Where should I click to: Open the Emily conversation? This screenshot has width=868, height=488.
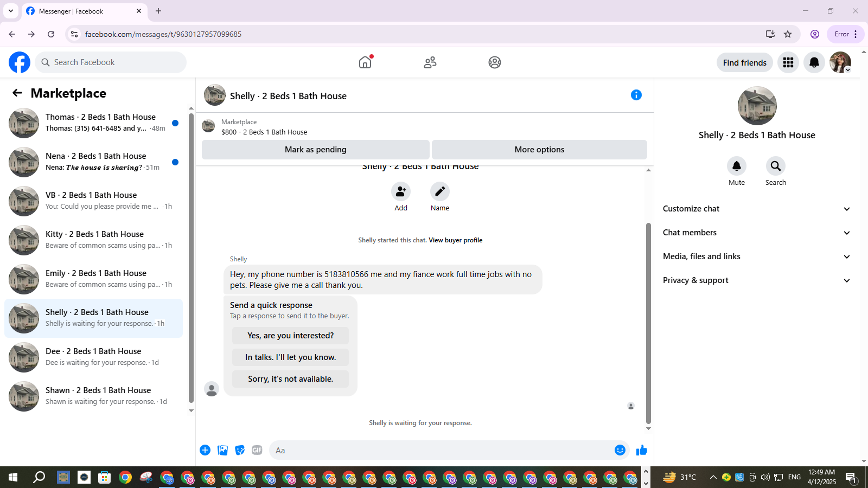pos(94,279)
